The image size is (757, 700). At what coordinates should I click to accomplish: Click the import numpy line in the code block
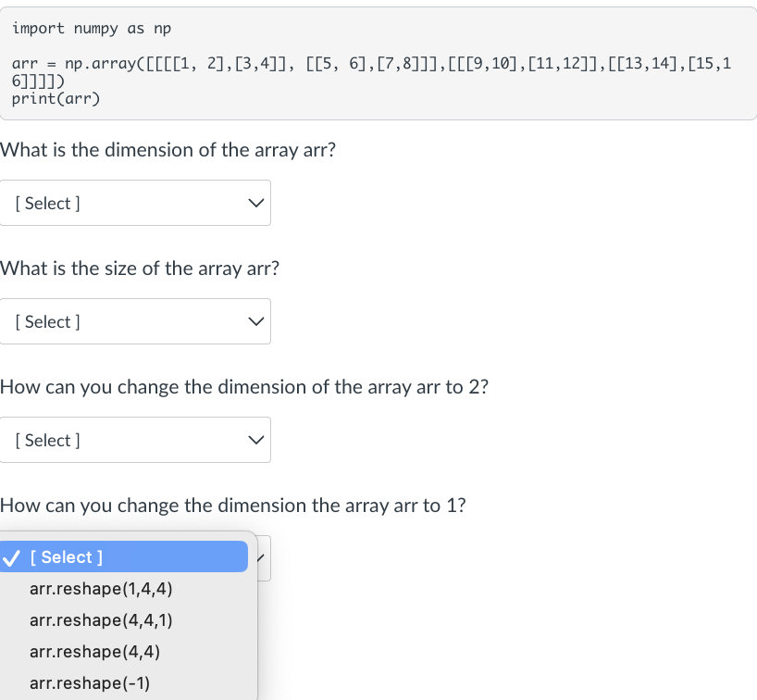pyautogui.click(x=90, y=28)
